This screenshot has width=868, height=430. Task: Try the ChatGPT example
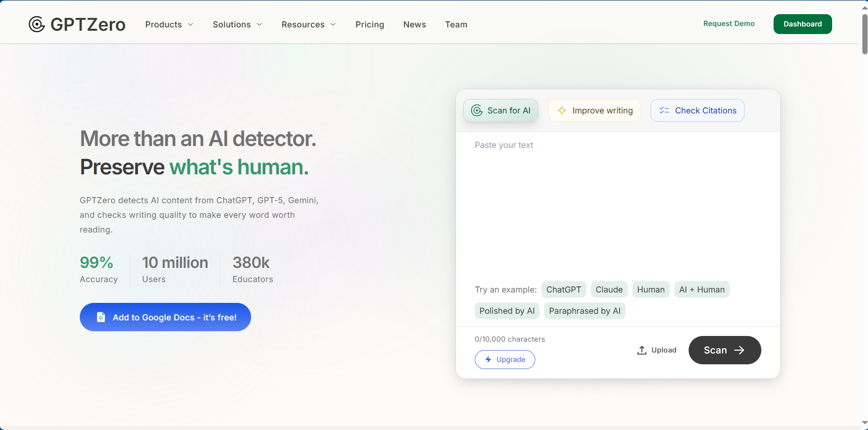click(564, 290)
